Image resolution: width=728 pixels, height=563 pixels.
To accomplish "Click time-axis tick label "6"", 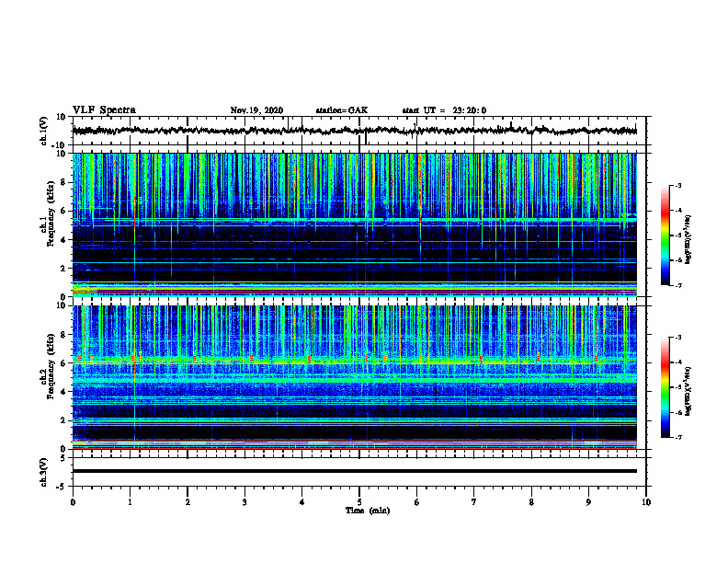I will [417, 502].
